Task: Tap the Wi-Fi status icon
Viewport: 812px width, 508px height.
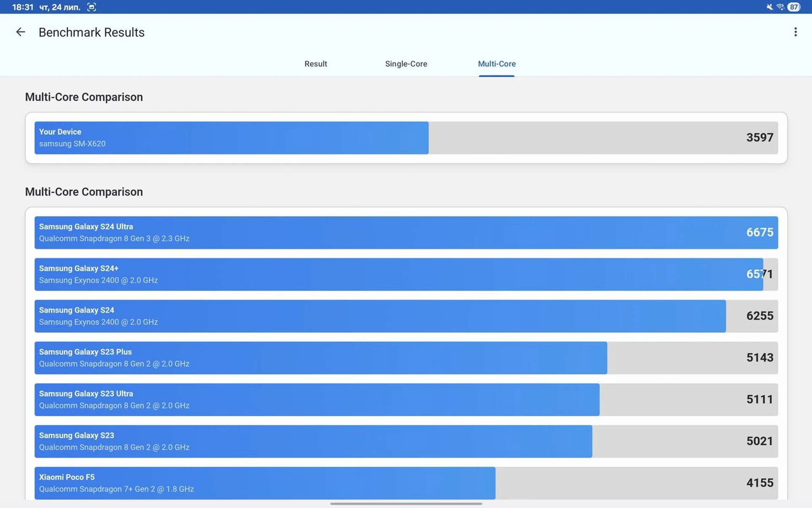Action: click(780, 7)
